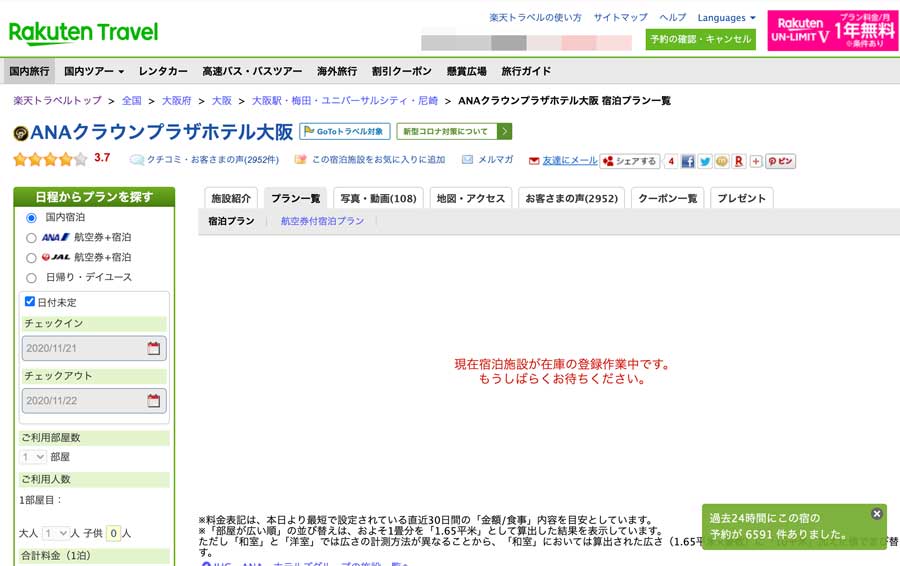The width and height of the screenshot is (900, 566).
Task: Click the 友達にメール mail icon
Action: pyautogui.click(x=534, y=161)
